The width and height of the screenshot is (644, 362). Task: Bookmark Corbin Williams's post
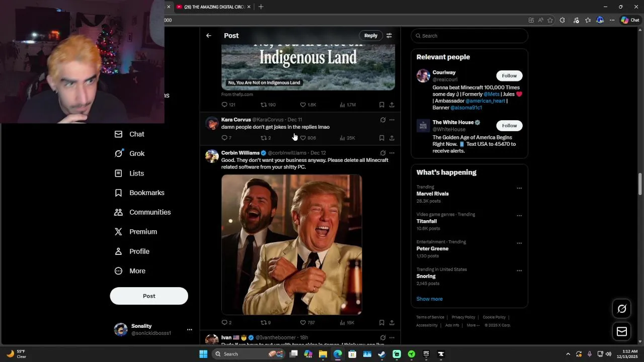[x=382, y=323]
